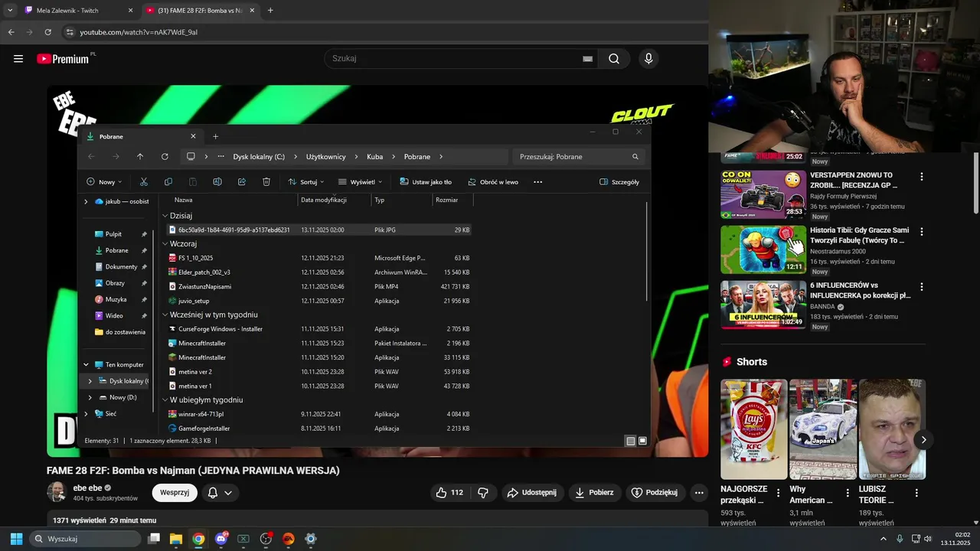The height and width of the screenshot is (551, 980).
Task: Open the Nowy dropdown in Explorer
Action: click(104, 182)
